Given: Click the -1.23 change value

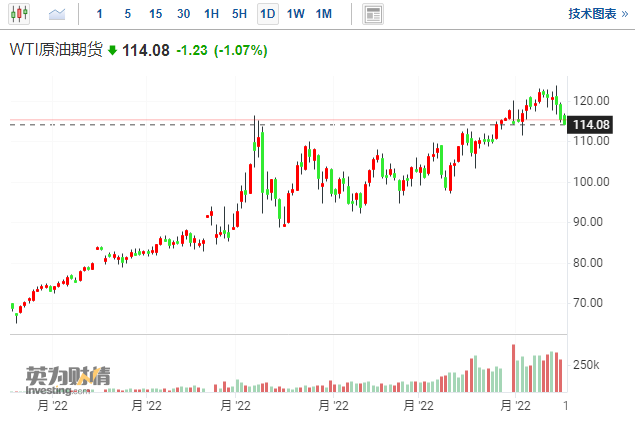Looking at the screenshot, I should (192, 51).
